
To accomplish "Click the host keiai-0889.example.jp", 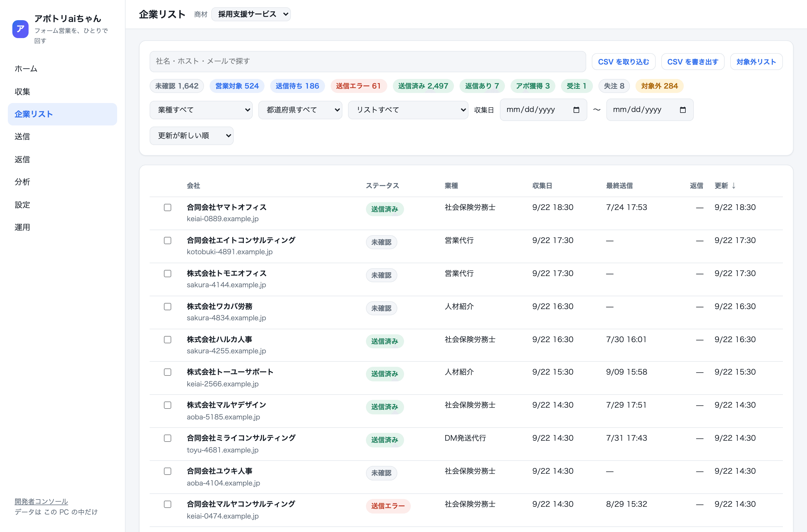I will pos(223,219).
